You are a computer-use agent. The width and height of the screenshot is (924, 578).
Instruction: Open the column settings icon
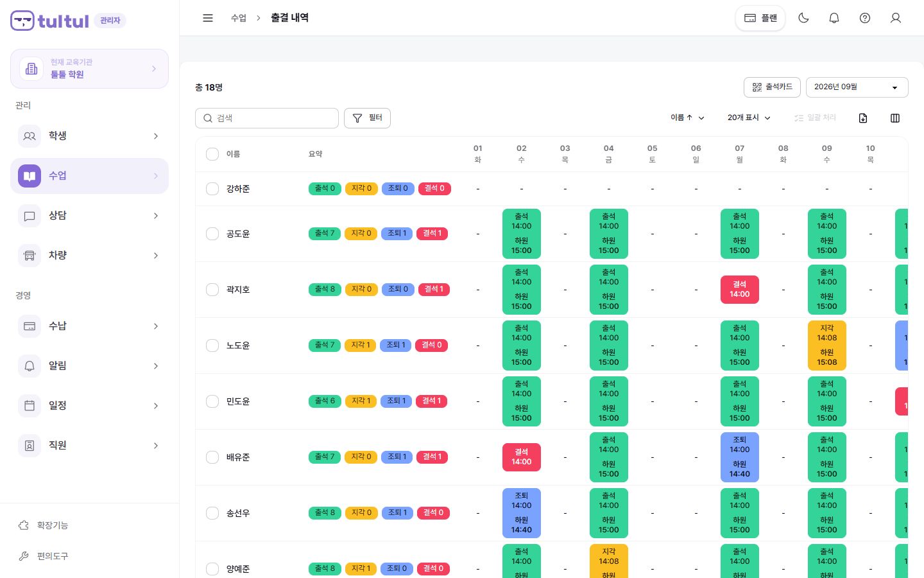coord(895,118)
